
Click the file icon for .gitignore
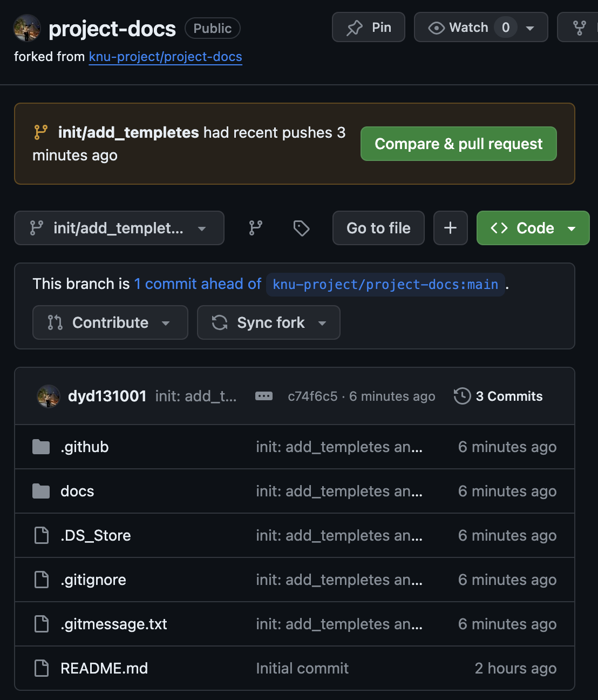[x=42, y=580]
